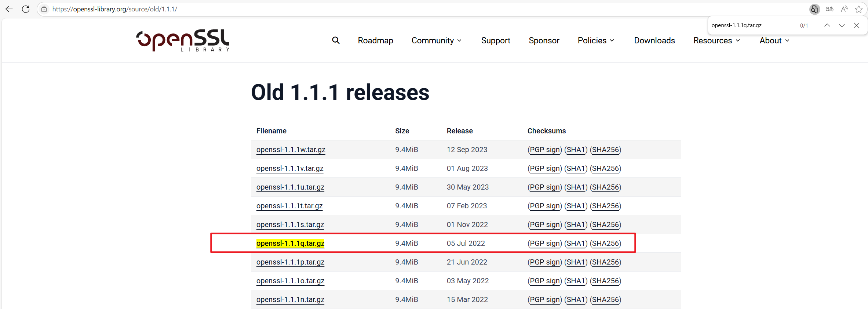
Task: Open SHA256 checksum for 1.1.1s release
Action: (605, 224)
